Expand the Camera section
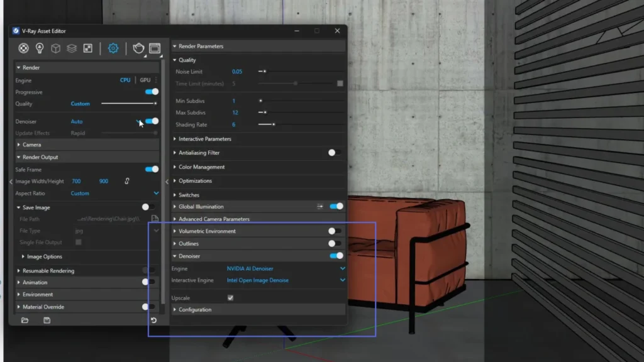Image resolution: width=644 pixels, height=362 pixels. coord(31,145)
